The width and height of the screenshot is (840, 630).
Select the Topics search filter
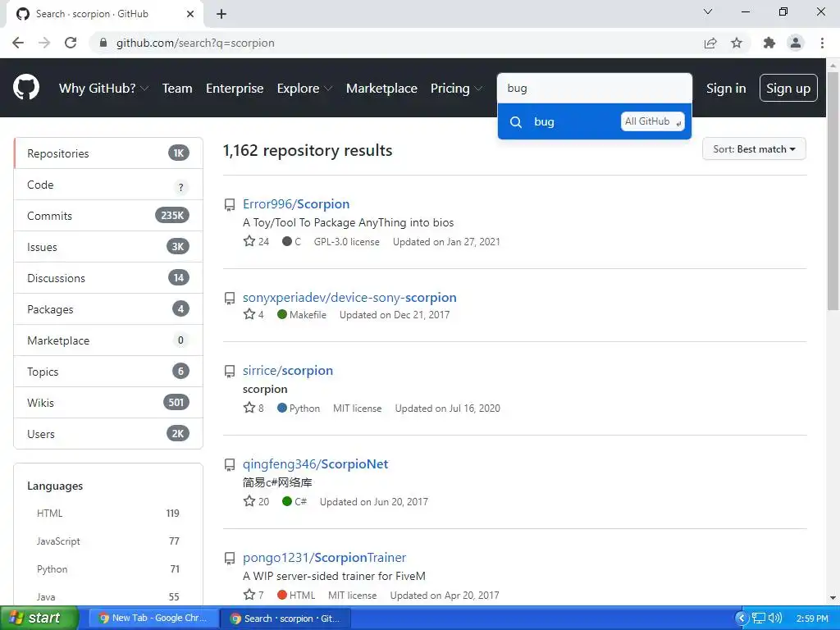[x=108, y=372]
